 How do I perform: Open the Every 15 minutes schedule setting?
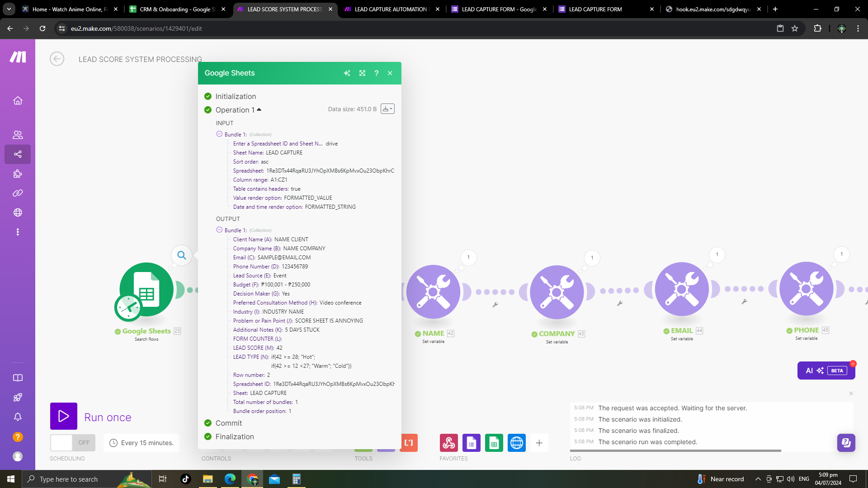142,443
